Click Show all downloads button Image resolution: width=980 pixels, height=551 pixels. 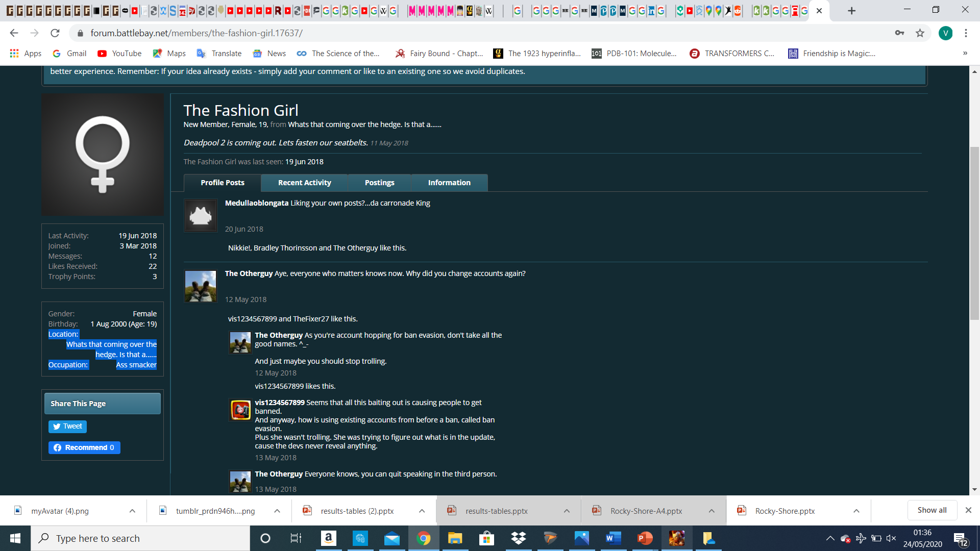pos(932,510)
